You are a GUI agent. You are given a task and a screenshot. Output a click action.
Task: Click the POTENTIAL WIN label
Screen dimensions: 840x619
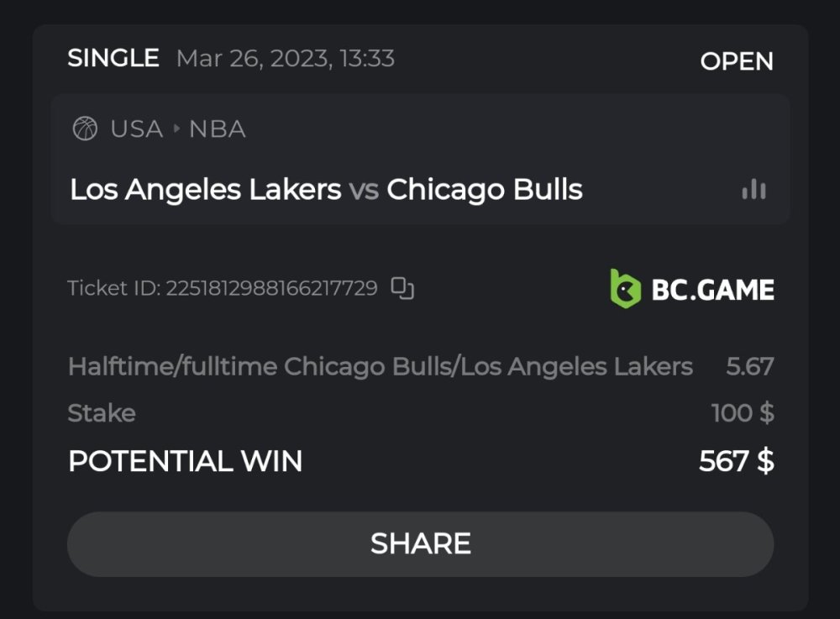[185, 461]
